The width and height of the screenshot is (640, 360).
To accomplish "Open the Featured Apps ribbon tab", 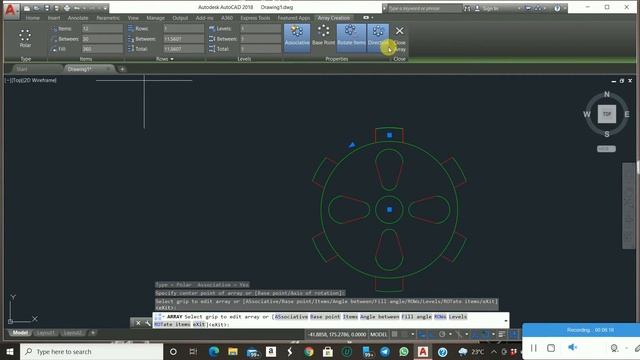I will (293, 18).
